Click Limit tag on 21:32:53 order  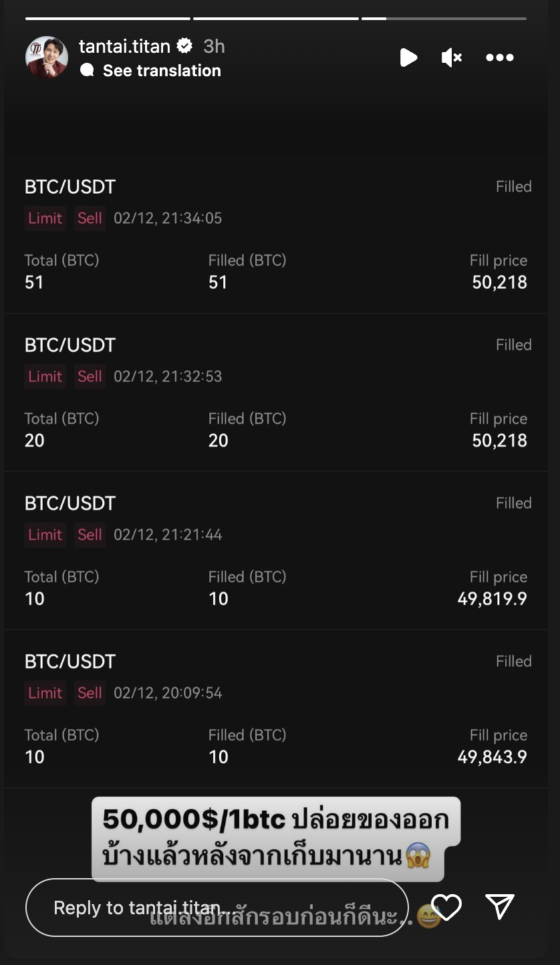click(x=45, y=376)
